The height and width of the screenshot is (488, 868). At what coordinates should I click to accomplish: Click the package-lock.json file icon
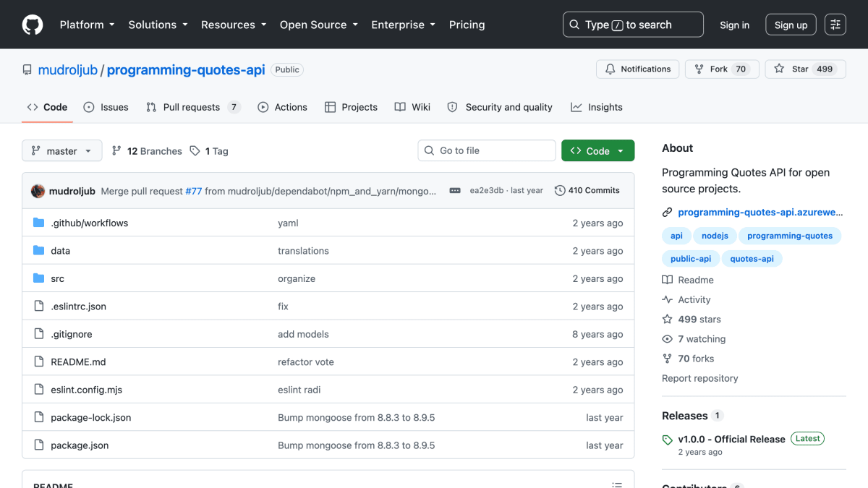click(x=39, y=418)
